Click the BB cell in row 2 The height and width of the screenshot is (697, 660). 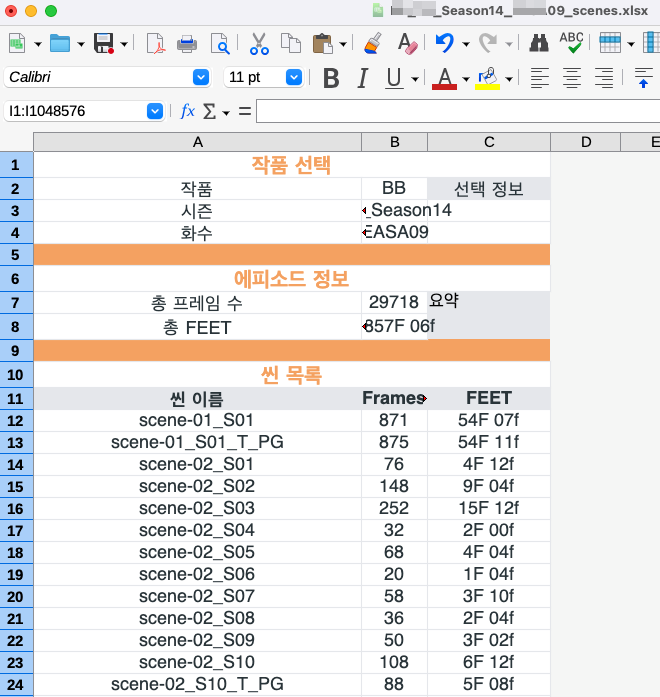395,188
